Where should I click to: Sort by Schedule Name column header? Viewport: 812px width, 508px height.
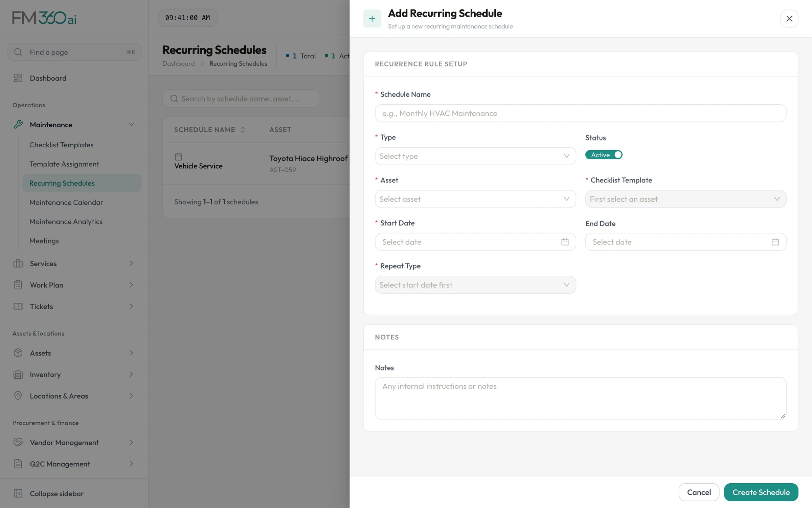[x=209, y=130]
